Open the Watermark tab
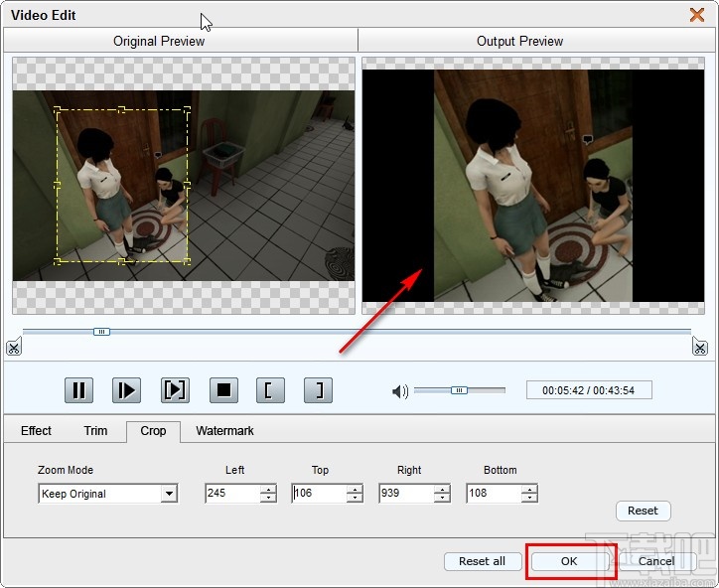This screenshot has width=719, height=588. [x=224, y=431]
